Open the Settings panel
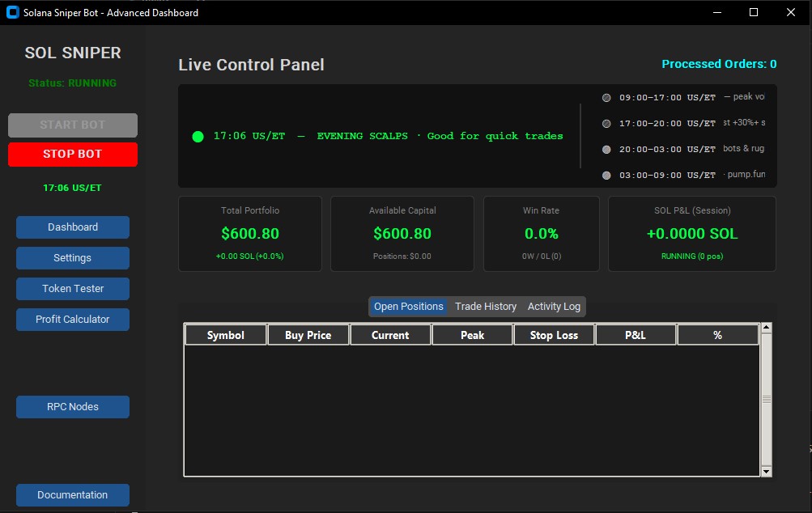 click(72, 257)
